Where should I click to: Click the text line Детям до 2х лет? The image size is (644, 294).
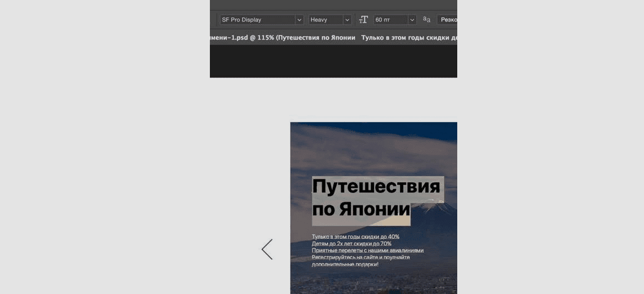351,243
